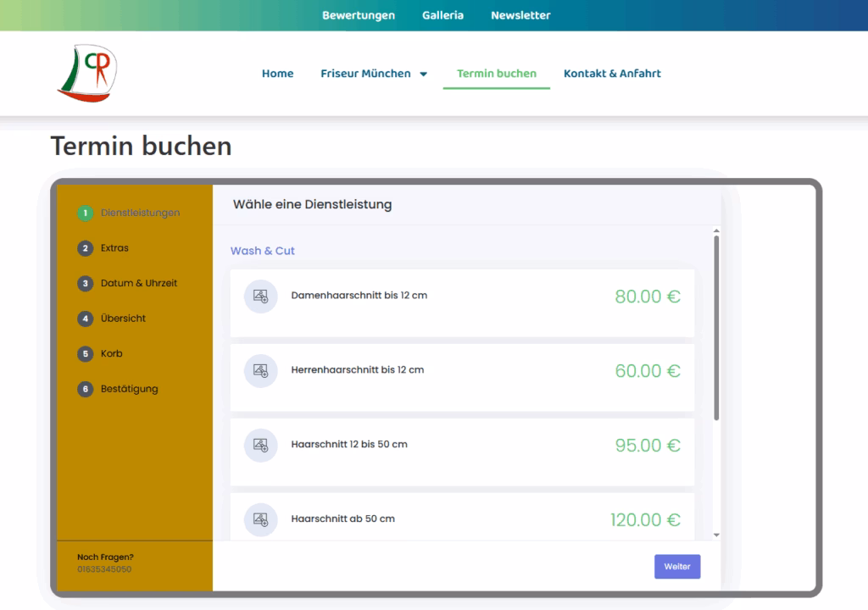This screenshot has width=868, height=610.
Task: Click the 80.00 € price
Action: (647, 297)
